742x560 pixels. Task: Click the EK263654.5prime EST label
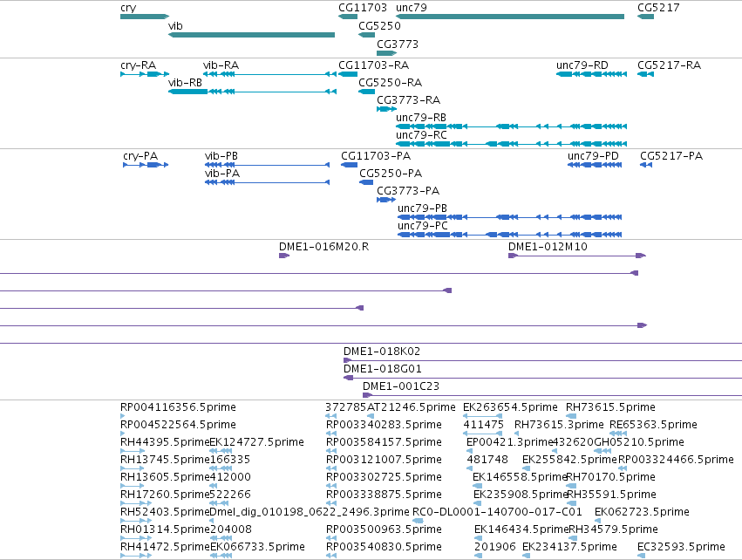510,407
